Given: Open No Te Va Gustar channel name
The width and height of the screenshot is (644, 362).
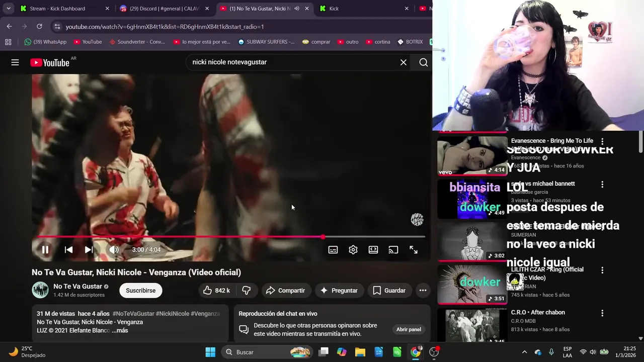Looking at the screenshot, I should coord(77,286).
